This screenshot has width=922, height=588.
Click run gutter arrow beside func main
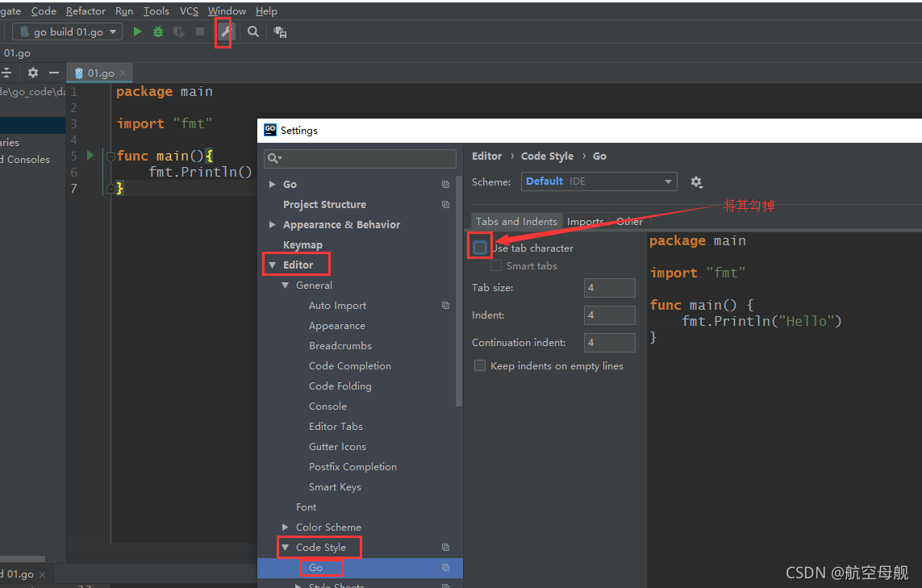coord(90,155)
